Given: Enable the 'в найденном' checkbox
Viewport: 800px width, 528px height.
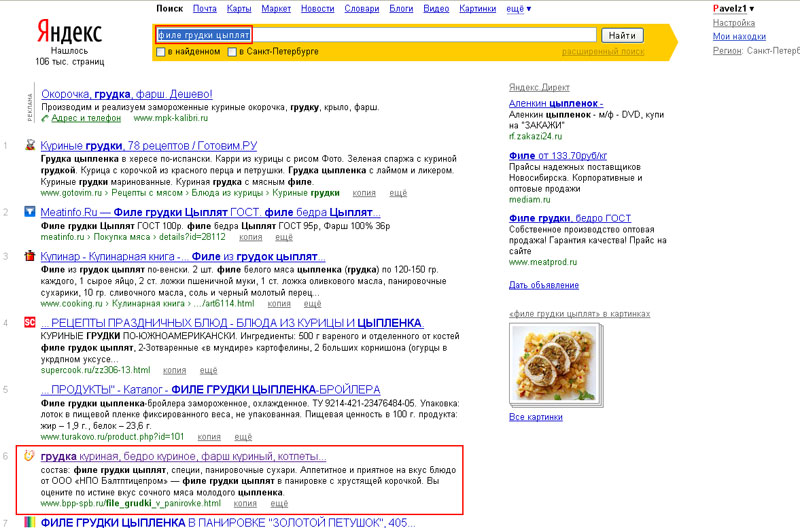Looking at the screenshot, I should 161,52.
